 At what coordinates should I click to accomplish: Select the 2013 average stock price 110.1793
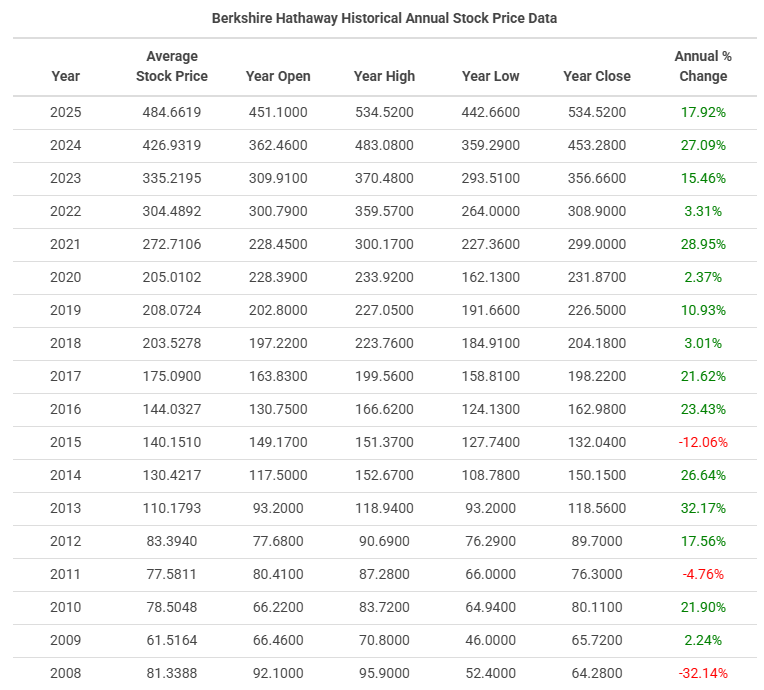pos(172,508)
